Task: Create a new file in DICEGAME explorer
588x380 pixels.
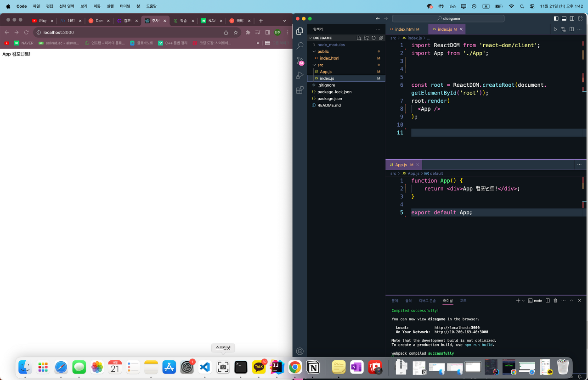Action: pyautogui.click(x=359, y=38)
